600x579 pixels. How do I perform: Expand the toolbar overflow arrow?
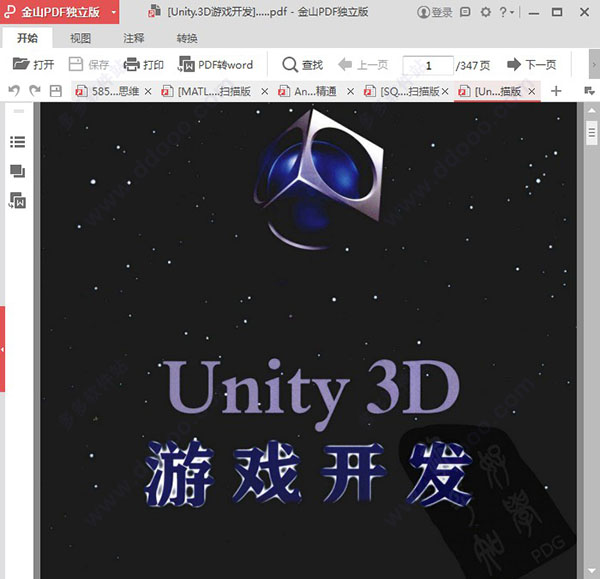(x=594, y=65)
